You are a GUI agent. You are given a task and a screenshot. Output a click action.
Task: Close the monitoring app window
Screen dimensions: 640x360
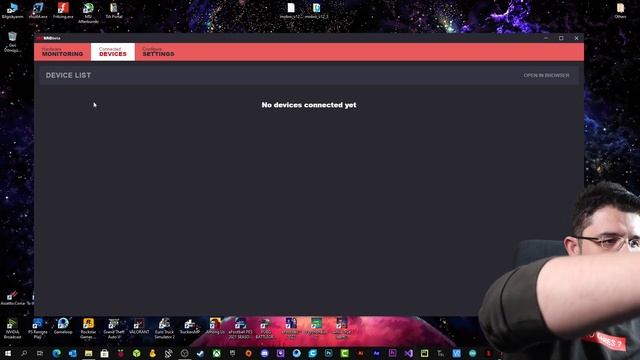click(x=576, y=38)
